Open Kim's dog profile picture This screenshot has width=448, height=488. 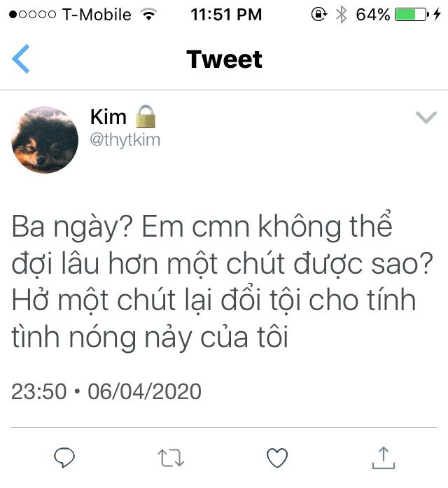click(x=45, y=140)
